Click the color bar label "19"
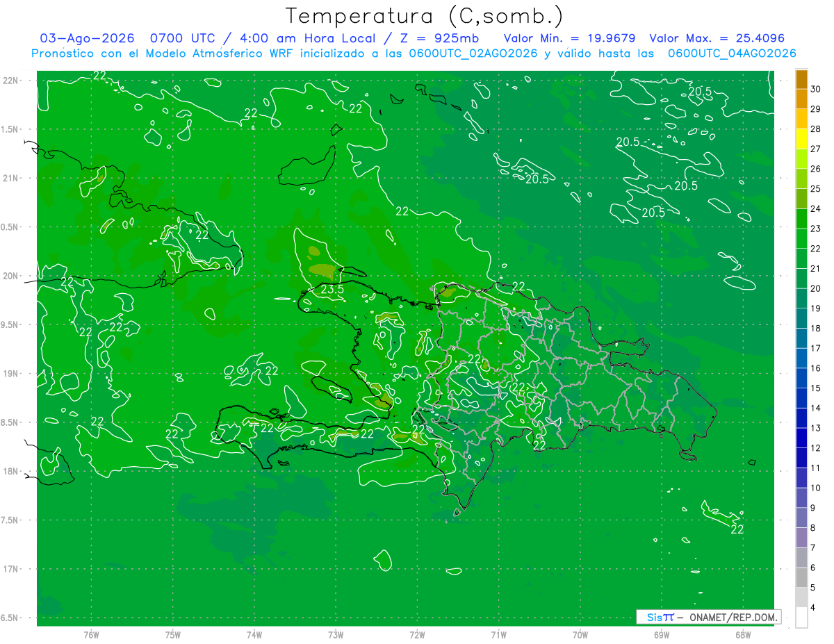 point(816,308)
